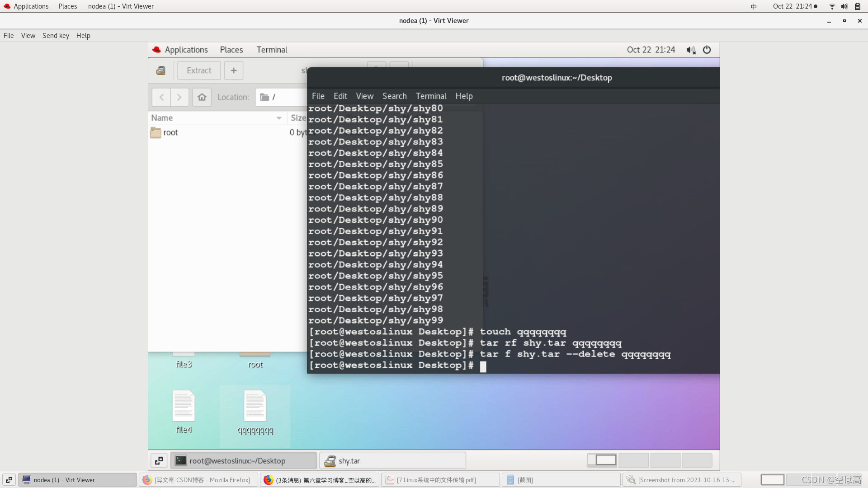The image size is (868, 488).
Task: Click the home location icon
Action: point(202,97)
